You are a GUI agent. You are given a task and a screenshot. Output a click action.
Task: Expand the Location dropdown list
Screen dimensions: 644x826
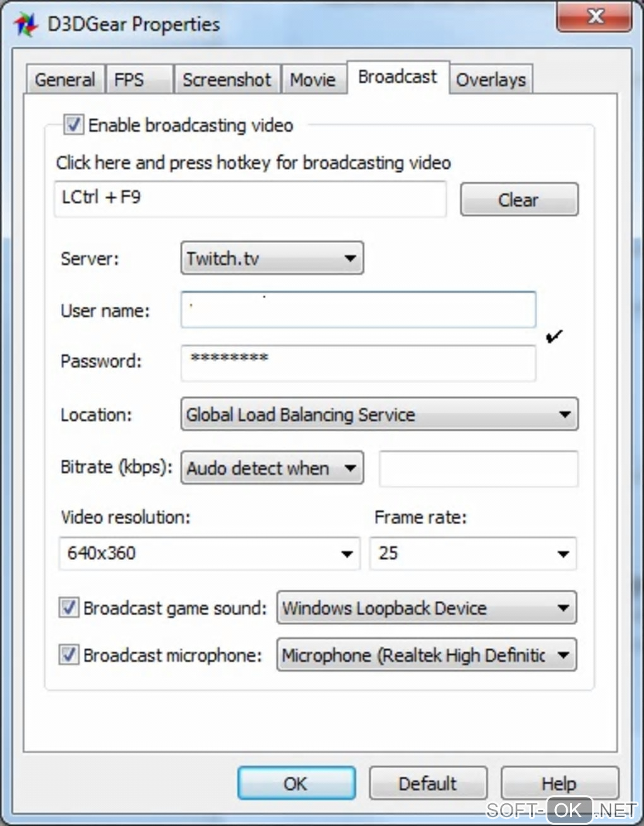379,415
